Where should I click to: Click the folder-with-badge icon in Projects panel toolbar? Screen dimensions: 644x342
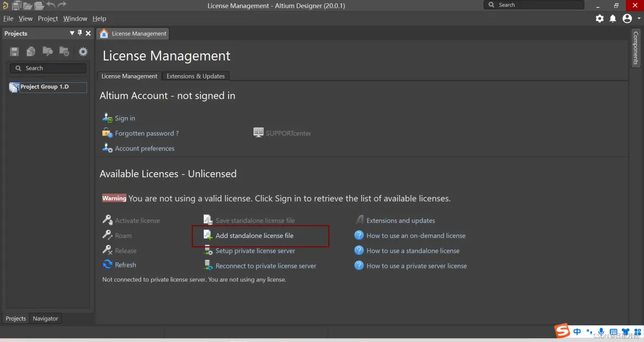click(x=64, y=51)
